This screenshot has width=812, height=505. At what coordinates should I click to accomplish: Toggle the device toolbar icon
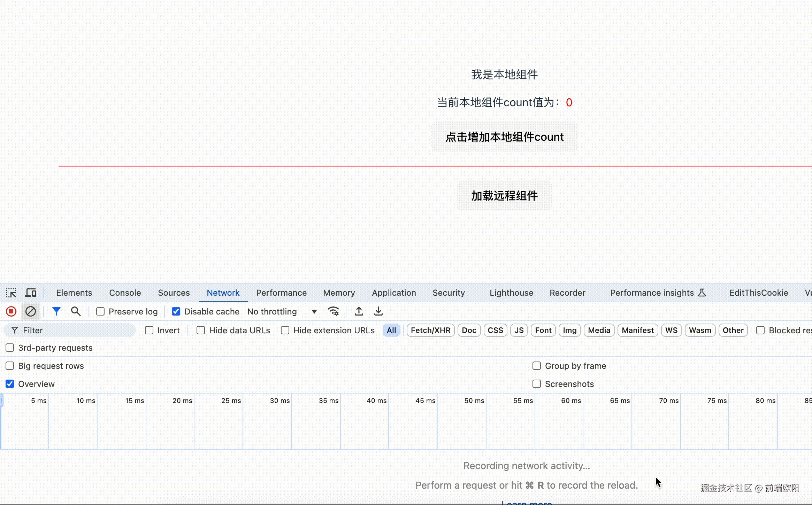click(x=31, y=293)
